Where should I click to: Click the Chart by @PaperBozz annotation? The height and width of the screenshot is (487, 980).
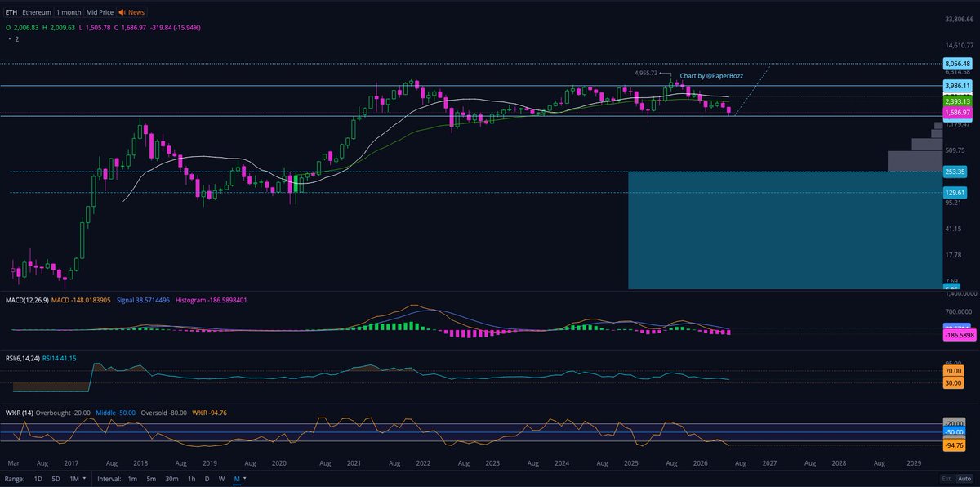711,75
